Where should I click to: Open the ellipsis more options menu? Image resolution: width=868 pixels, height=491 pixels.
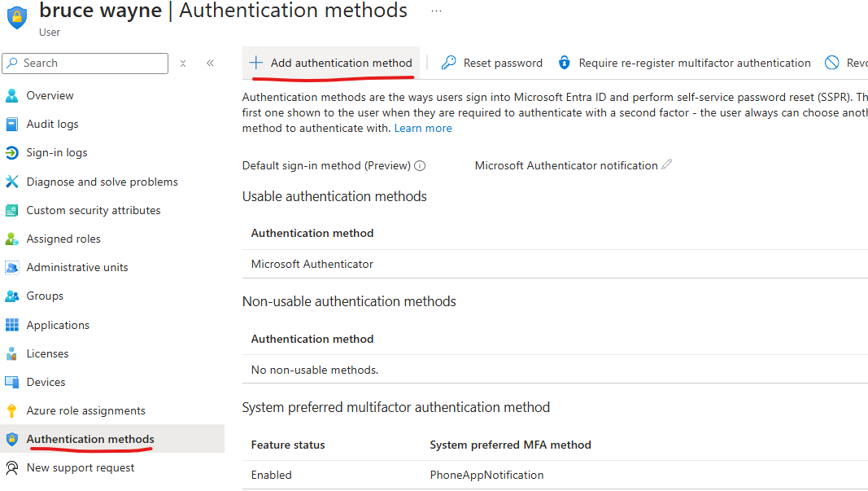click(436, 11)
